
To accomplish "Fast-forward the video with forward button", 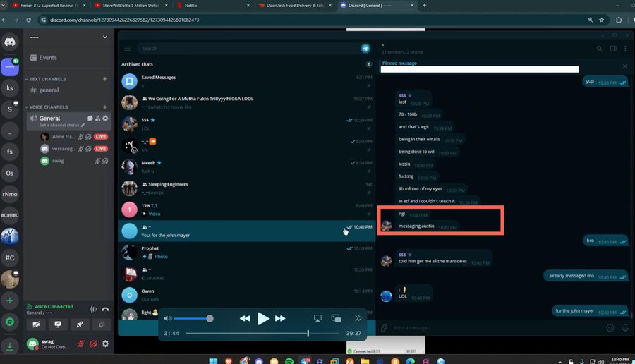I will click(x=280, y=318).
